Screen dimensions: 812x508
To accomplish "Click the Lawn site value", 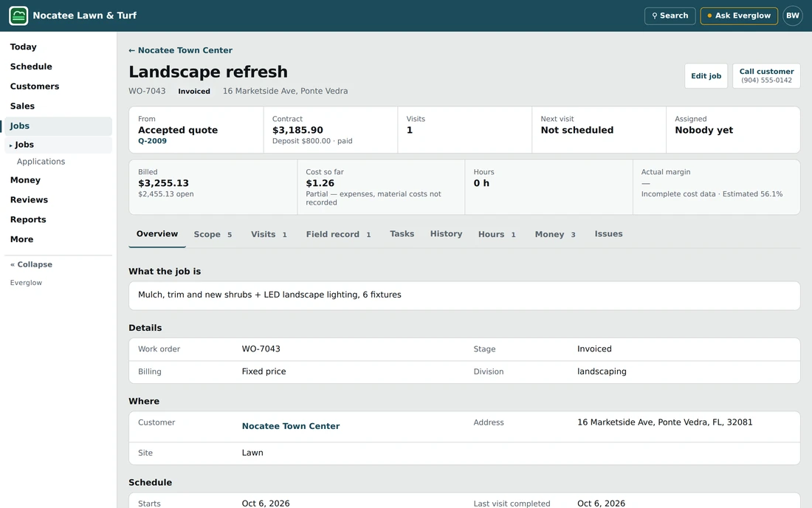I will tap(252, 453).
